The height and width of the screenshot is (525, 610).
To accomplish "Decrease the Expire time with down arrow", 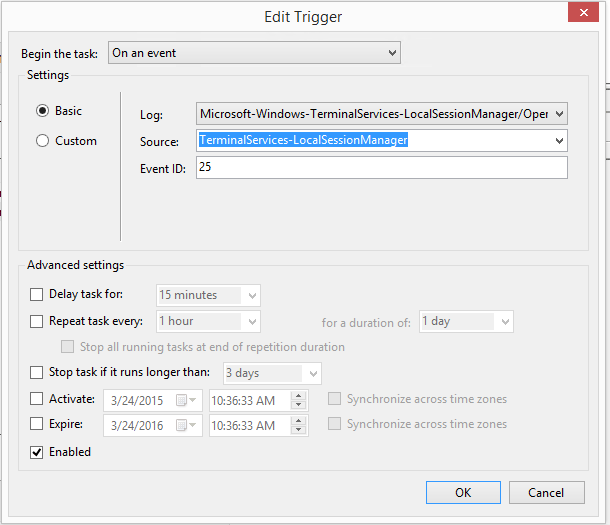I will point(298,431).
